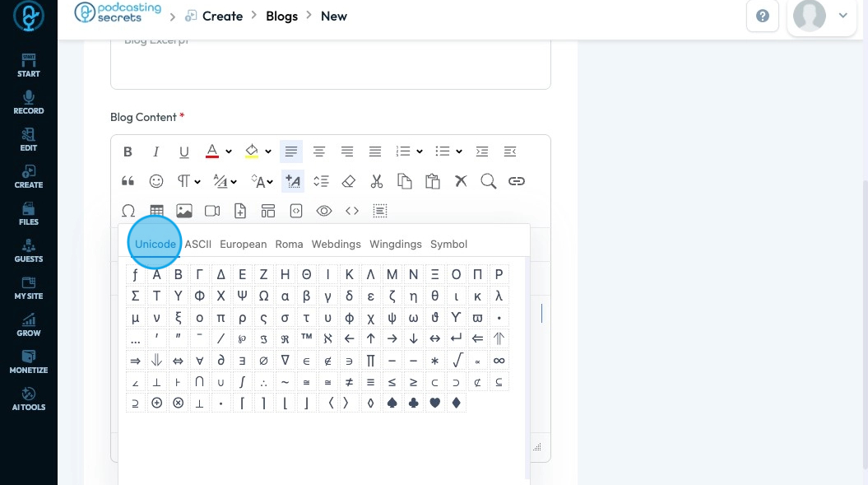The width and height of the screenshot is (868, 485).
Task: Open emoji picker
Action: pyautogui.click(x=156, y=181)
